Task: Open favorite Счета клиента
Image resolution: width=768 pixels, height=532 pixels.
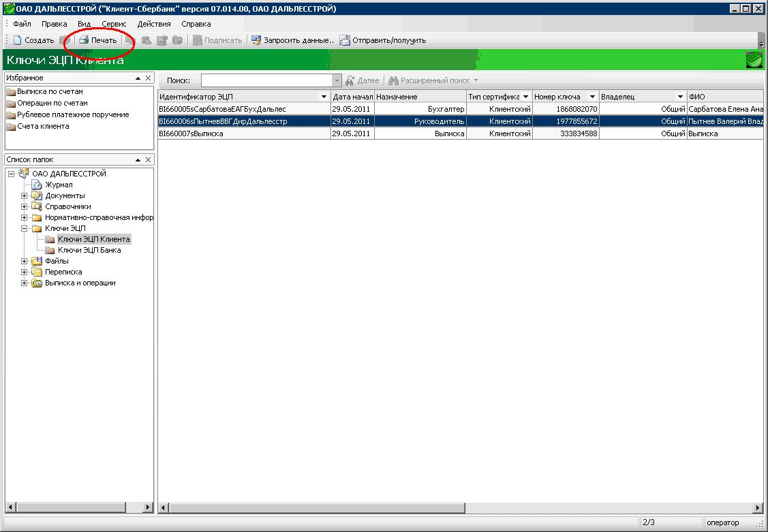Action: pos(37,126)
